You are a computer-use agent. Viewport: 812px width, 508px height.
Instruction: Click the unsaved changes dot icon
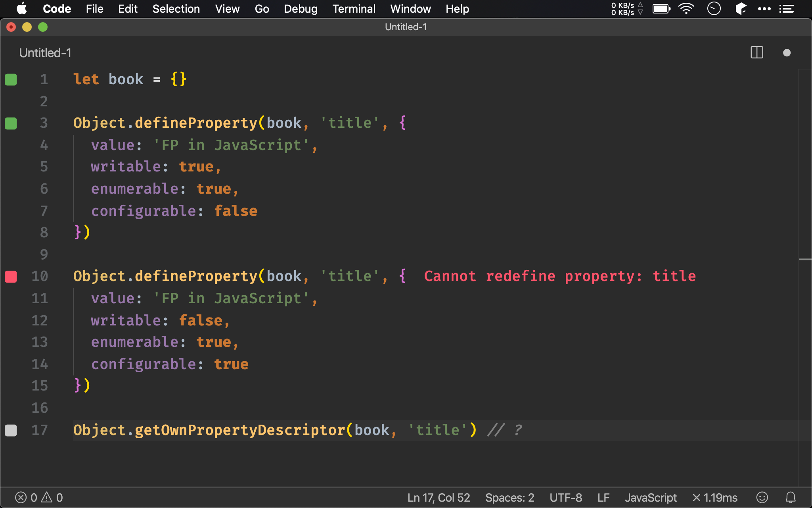point(787,53)
